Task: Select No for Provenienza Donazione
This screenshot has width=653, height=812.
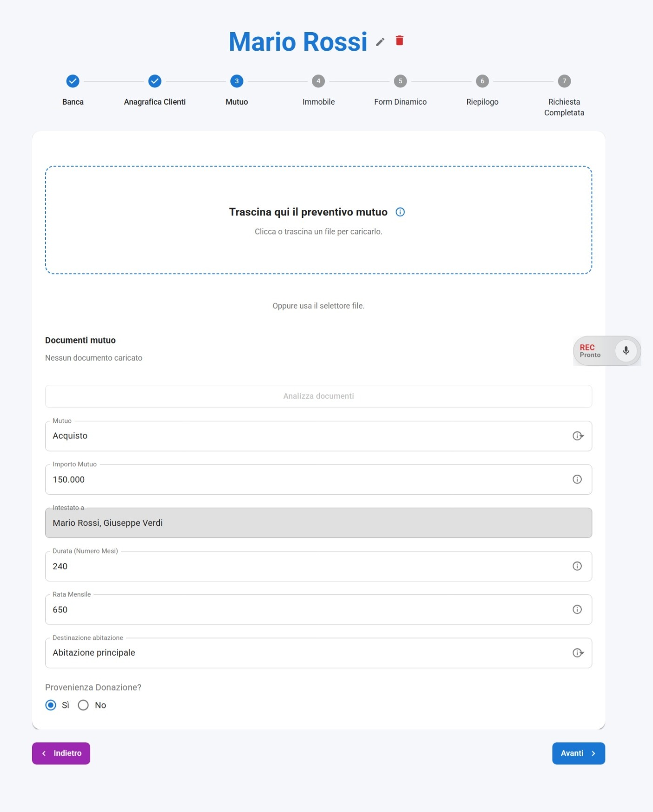Action: pos(83,705)
